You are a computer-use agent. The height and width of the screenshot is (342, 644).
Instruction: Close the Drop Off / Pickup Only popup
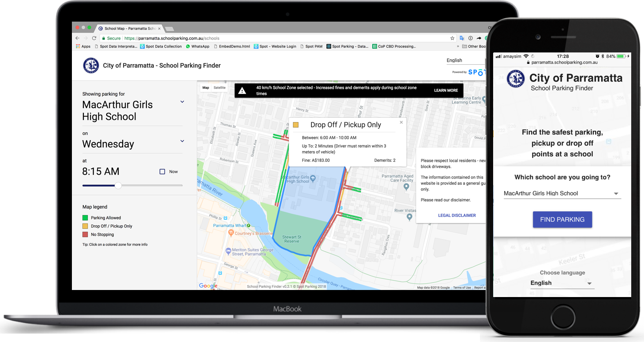click(x=401, y=123)
